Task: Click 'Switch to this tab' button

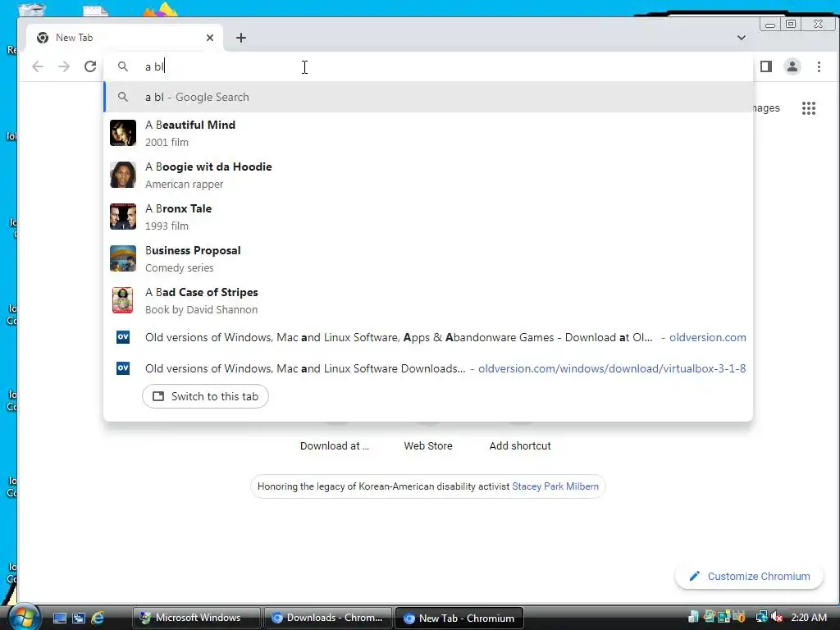Action: [205, 396]
